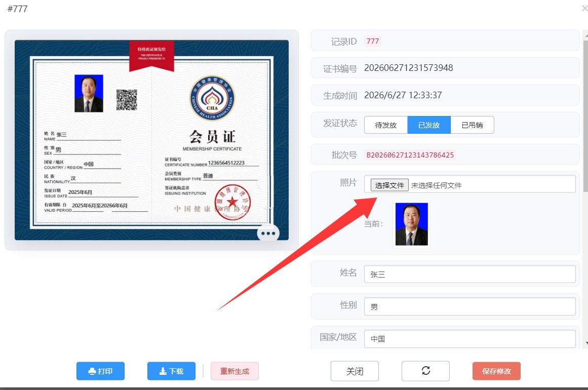Click the 未选择任何文件 file status text
The width and height of the screenshot is (588, 390).
click(436, 185)
